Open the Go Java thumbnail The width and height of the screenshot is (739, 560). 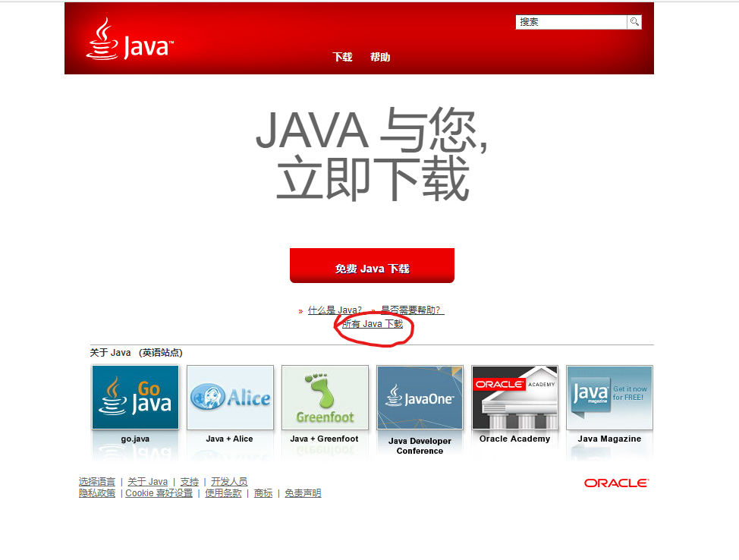(135, 398)
